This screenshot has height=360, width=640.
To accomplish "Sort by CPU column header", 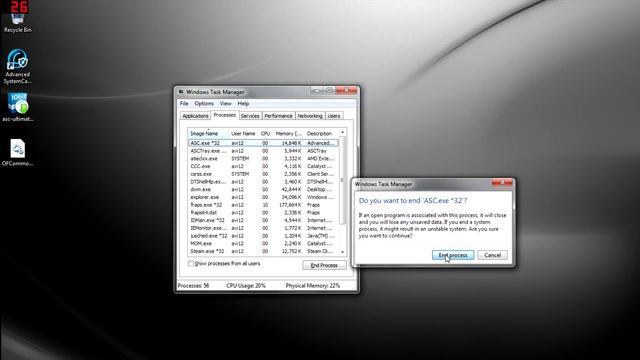I will (265, 133).
